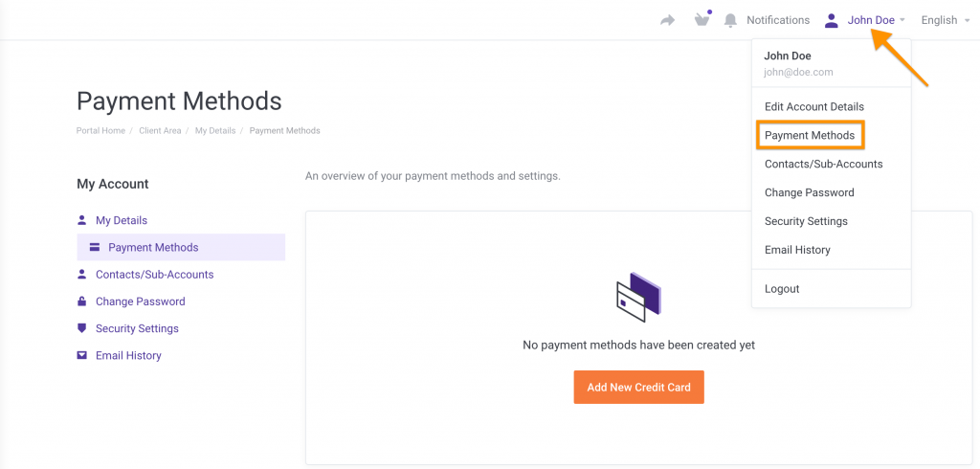Viewport: 980px width, 469px height.
Task: Click the user profile icon beside John Doe
Action: [831, 20]
